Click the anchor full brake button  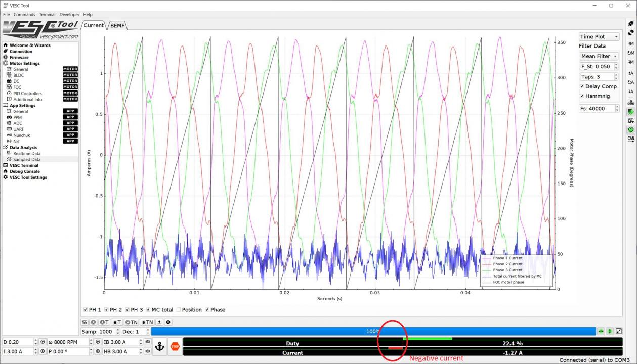pyautogui.click(x=160, y=346)
